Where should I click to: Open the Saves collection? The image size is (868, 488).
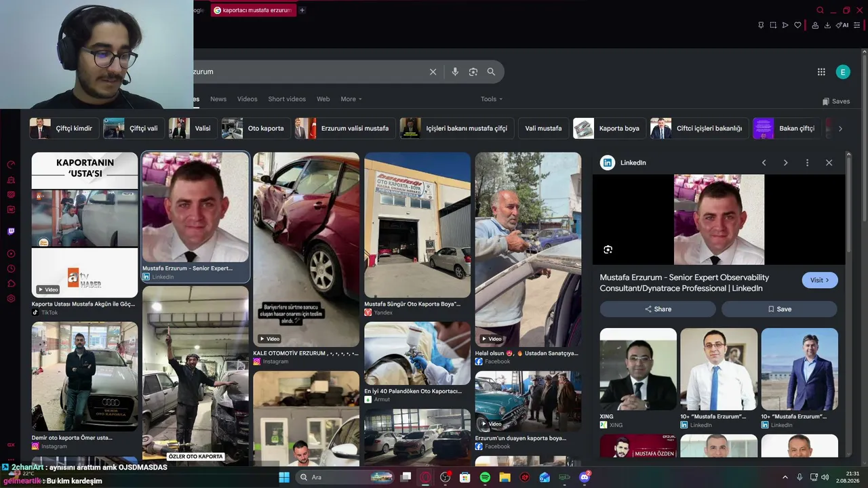click(x=836, y=102)
